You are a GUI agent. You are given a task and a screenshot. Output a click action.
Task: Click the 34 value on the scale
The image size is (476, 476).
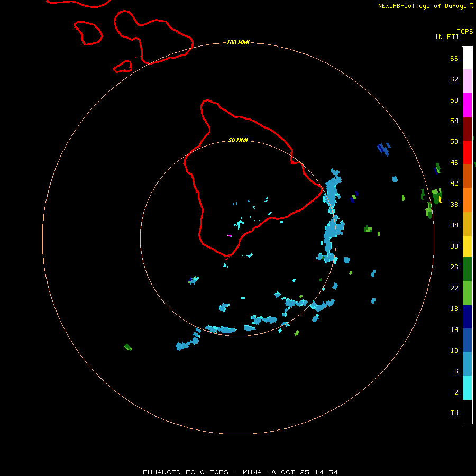coord(454,225)
